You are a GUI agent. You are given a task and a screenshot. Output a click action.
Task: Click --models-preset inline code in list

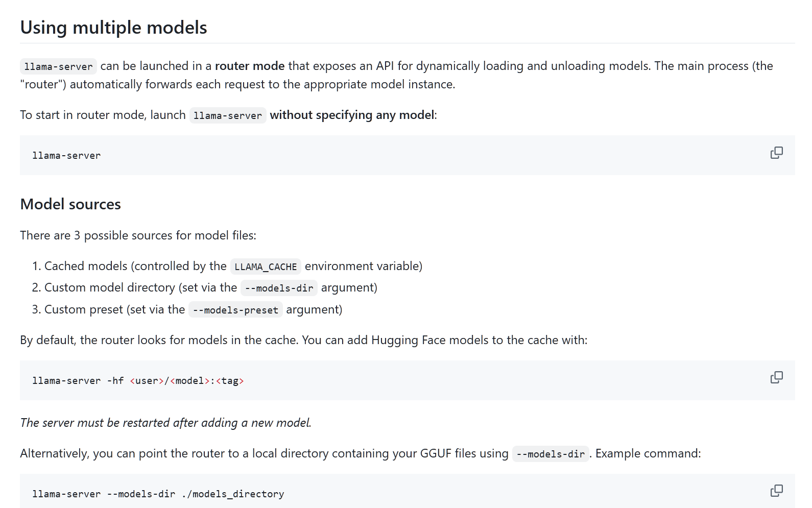(x=235, y=310)
